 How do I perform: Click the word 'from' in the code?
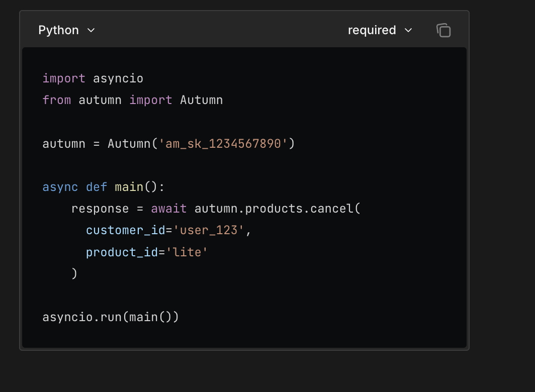[x=56, y=100]
